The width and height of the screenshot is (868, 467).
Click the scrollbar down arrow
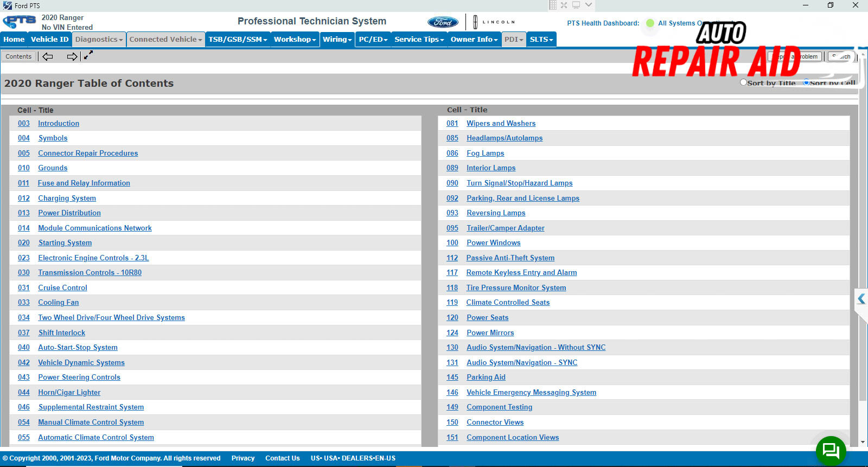click(x=863, y=443)
